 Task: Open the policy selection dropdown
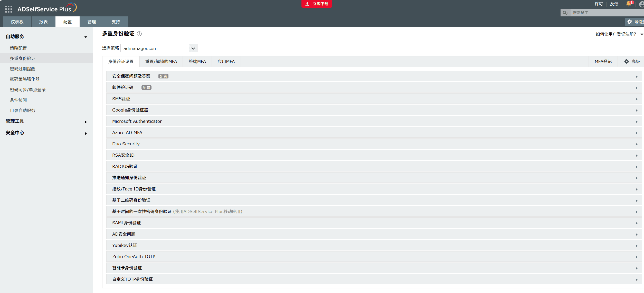coord(193,48)
